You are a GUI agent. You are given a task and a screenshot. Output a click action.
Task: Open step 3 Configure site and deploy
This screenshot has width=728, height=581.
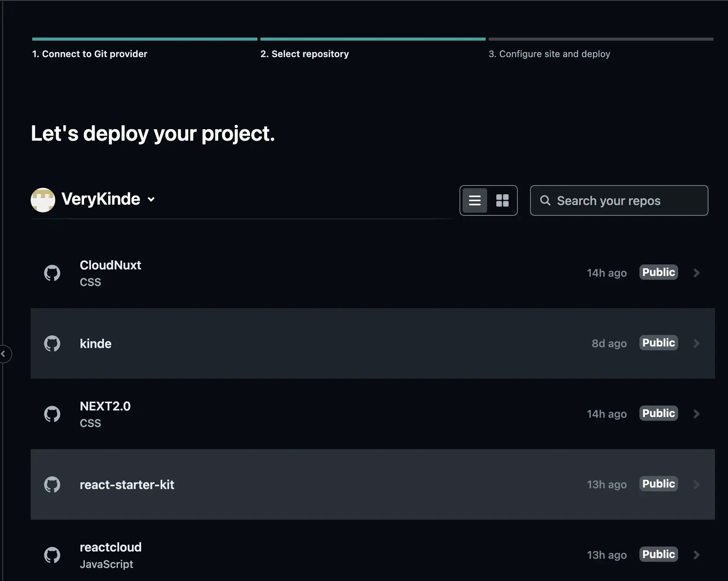pos(549,54)
